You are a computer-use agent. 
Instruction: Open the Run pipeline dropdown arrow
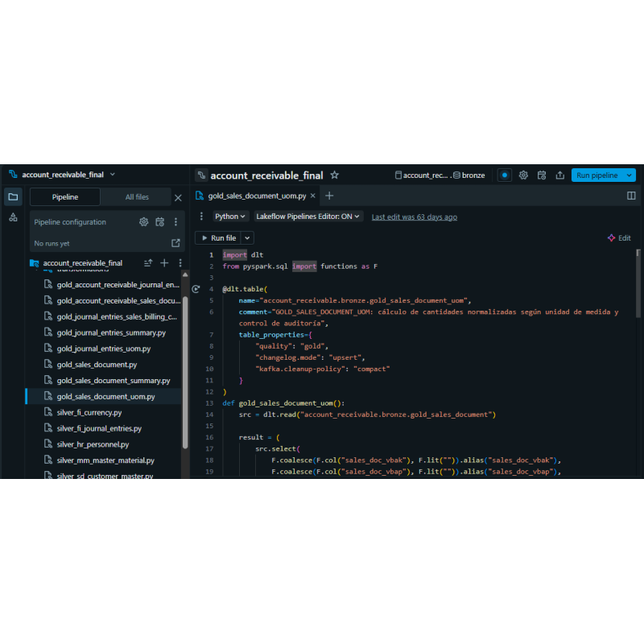(627, 175)
